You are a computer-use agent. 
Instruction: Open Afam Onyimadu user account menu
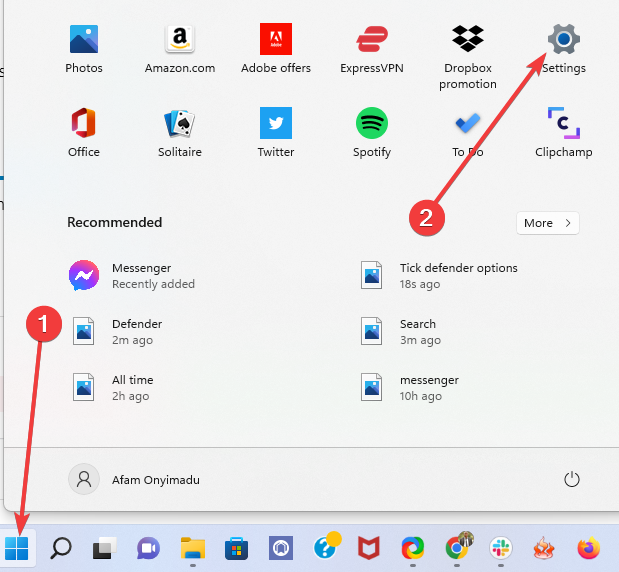(134, 480)
